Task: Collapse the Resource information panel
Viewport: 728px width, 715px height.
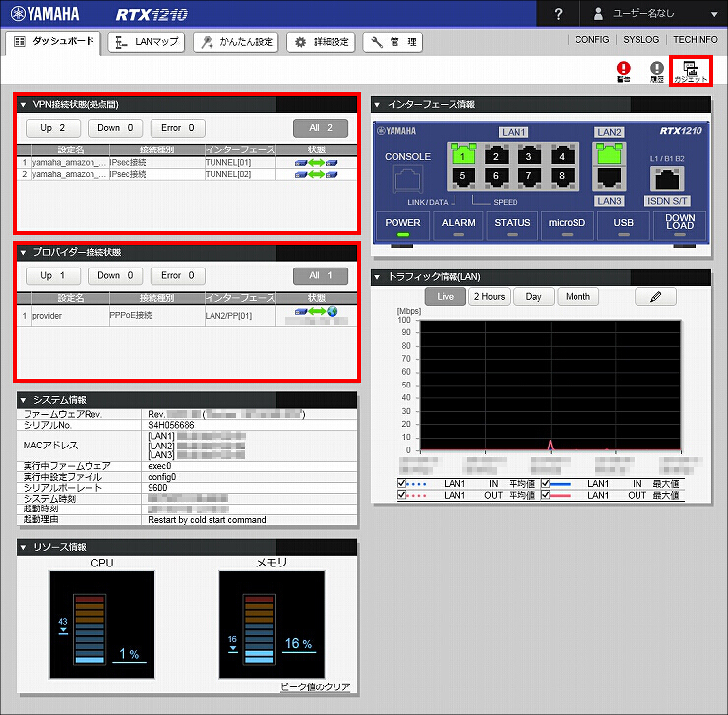Action: pyautogui.click(x=23, y=548)
